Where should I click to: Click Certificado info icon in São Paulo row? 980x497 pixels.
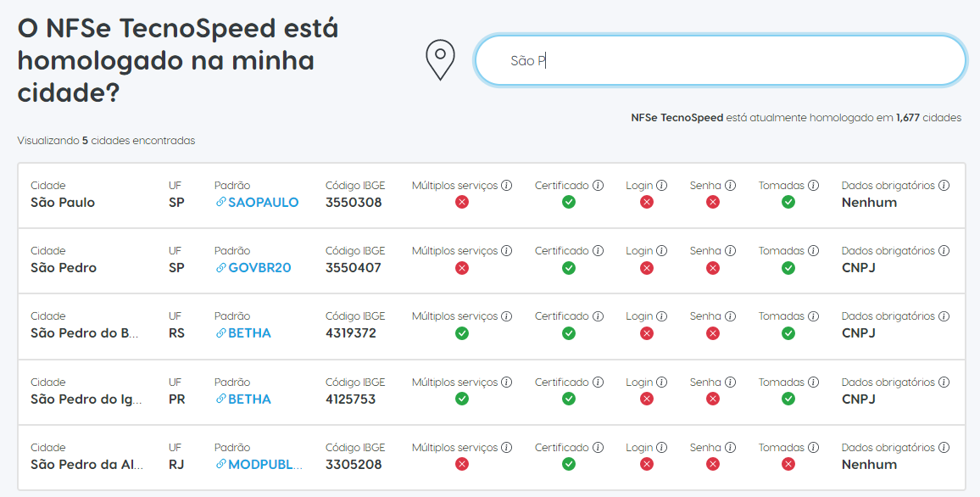click(599, 186)
